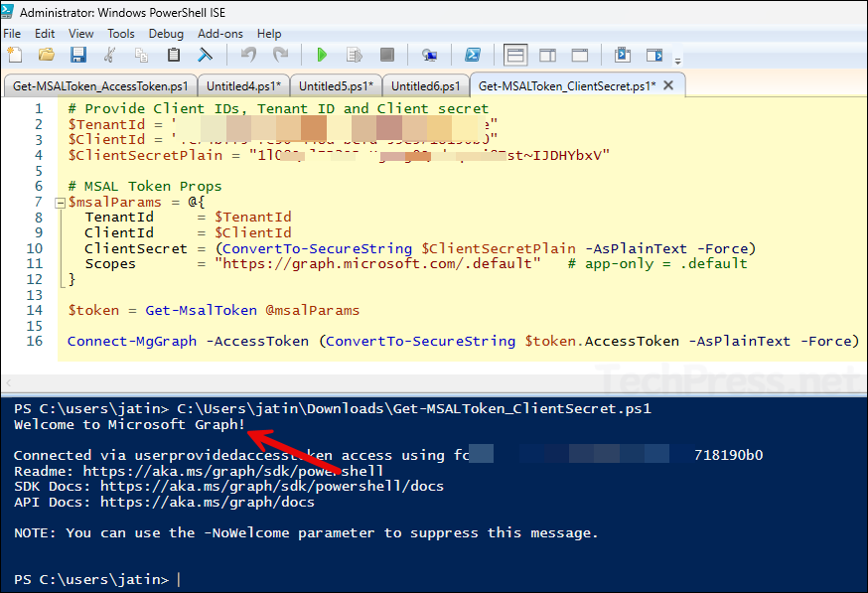Open the Debug menu

166,33
